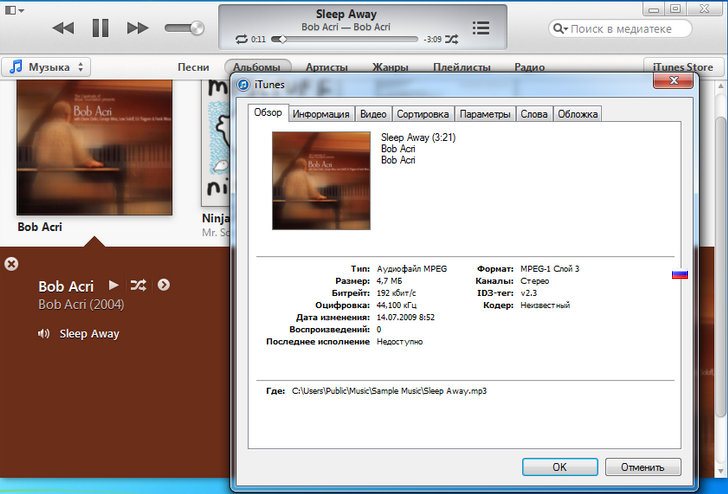Click the search field Поиск в медиатеке
The image size is (728, 494).
point(620,29)
